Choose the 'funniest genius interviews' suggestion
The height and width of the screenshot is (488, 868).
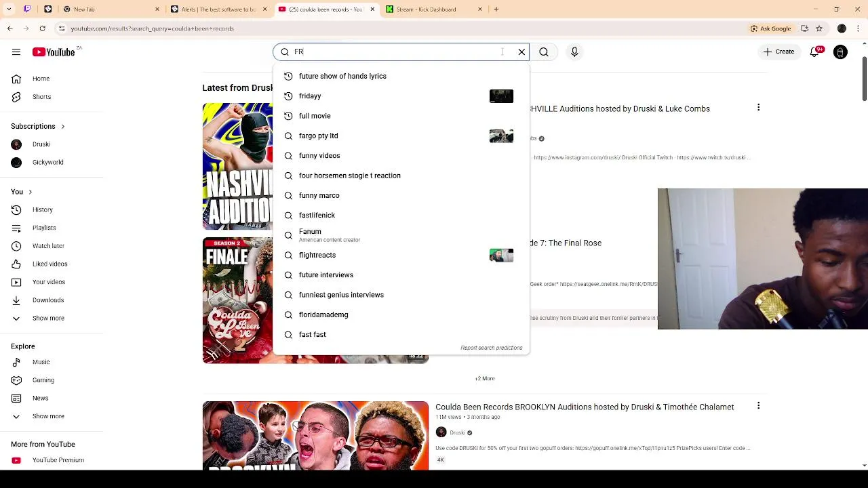[401, 295]
